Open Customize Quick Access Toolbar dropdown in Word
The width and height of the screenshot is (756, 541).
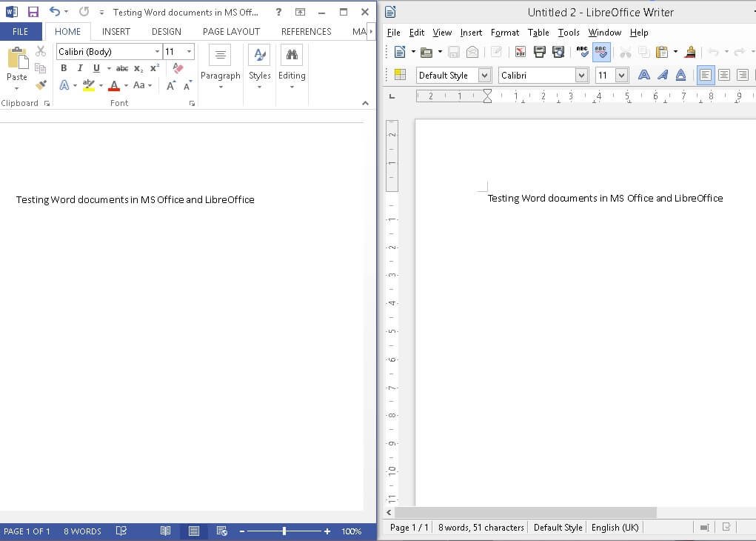pyautogui.click(x=101, y=12)
